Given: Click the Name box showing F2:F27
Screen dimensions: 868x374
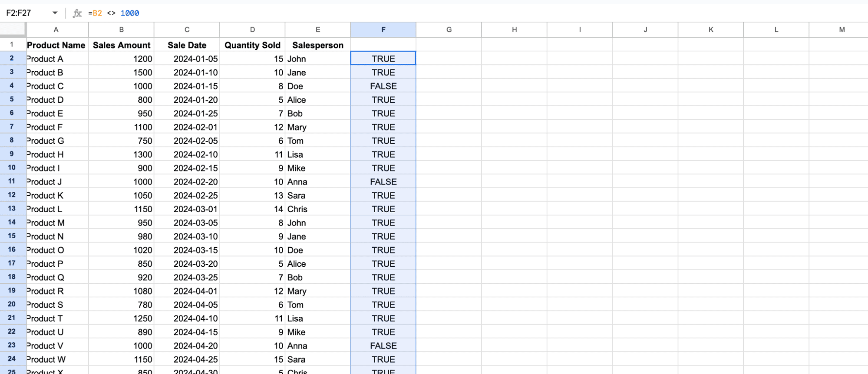Looking at the screenshot, I should 26,13.
